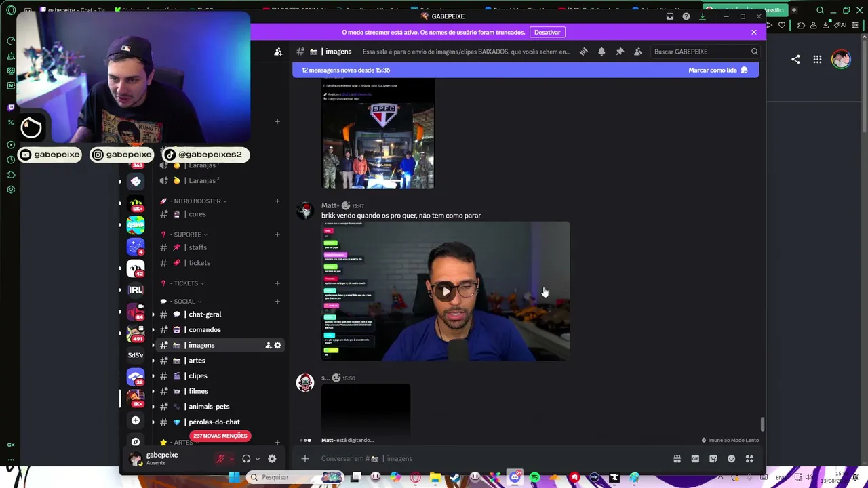868x488 pixels.
Task: Dismiss the streamer mode banner
Action: (754, 32)
